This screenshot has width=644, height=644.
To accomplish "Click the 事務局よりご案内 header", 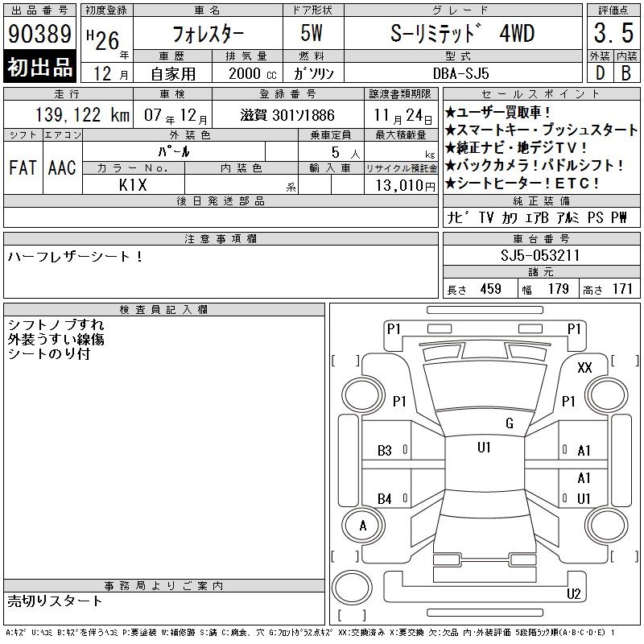I will (164, 586).
